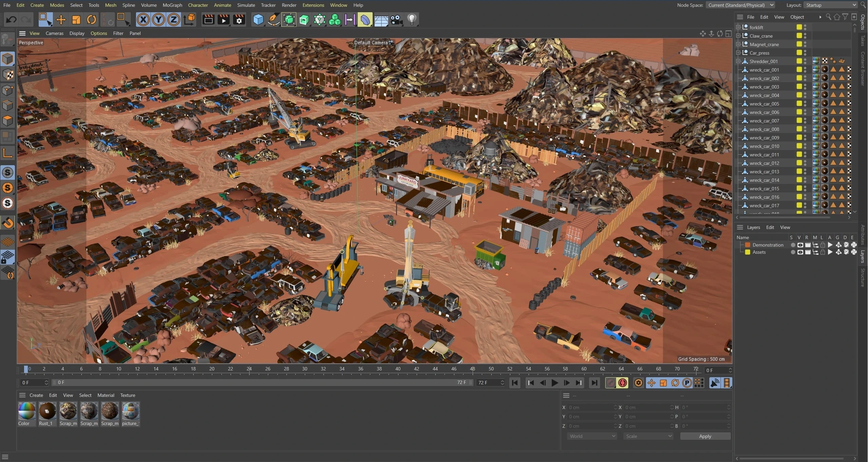Toggle X axis lock icon

point(143,20)
